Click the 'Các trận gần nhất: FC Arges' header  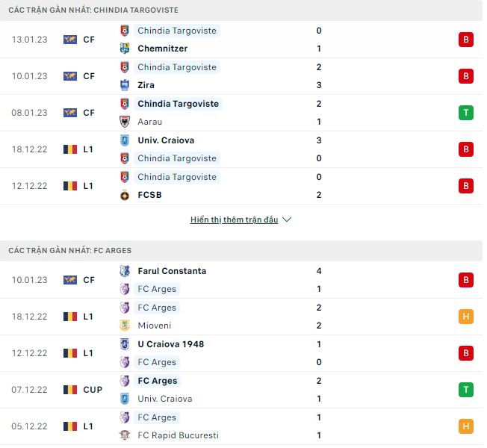(70, 251)
